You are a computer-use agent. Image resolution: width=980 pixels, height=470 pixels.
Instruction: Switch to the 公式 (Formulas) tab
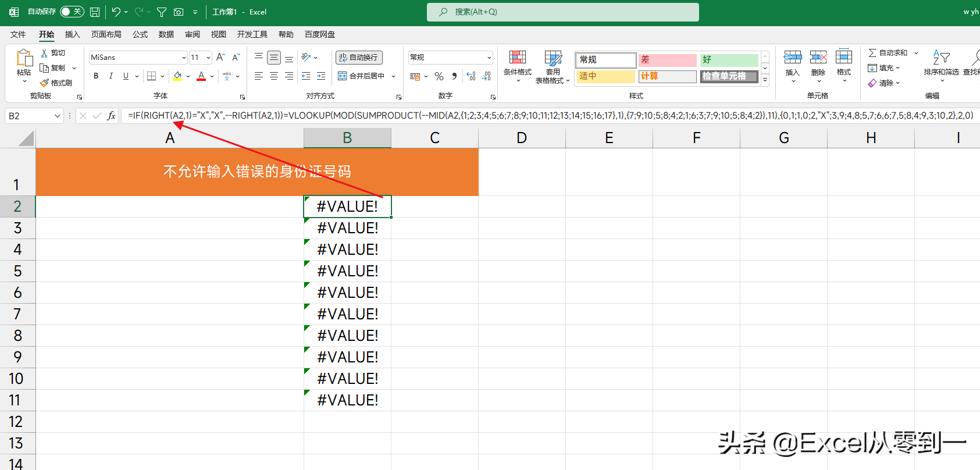140,34
